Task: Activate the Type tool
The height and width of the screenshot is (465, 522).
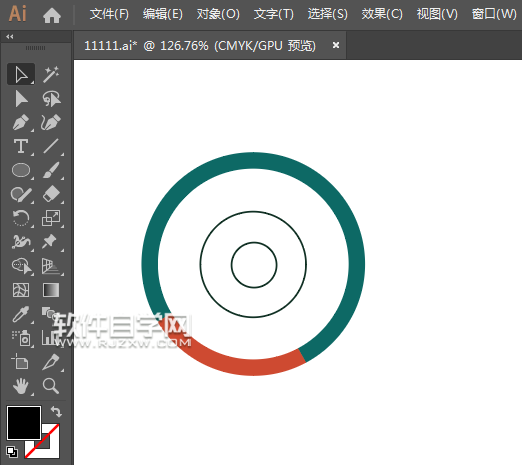Action: pos(21,146)
